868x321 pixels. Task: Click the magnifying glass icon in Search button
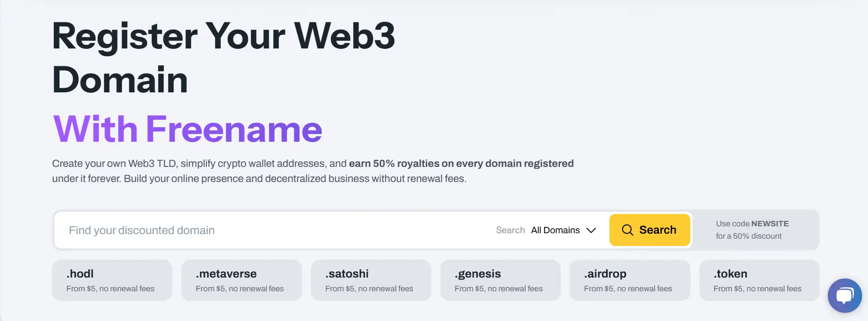click(627, 230)
